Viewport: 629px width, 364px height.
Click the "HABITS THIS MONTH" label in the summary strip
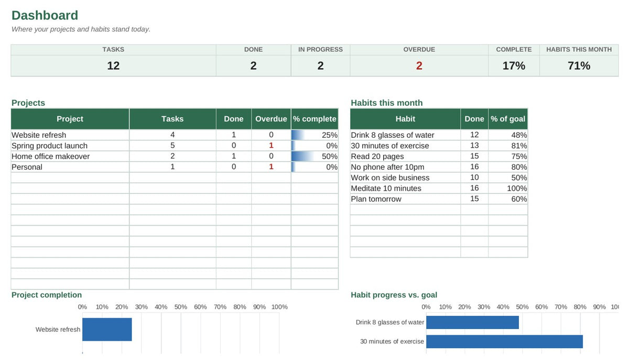(579, 49)
